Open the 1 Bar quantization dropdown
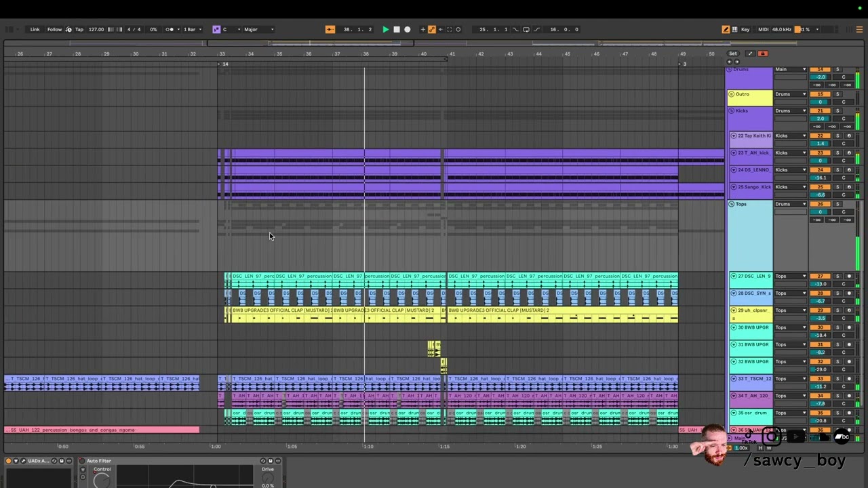868x488 pixels. tap(193, 29)
